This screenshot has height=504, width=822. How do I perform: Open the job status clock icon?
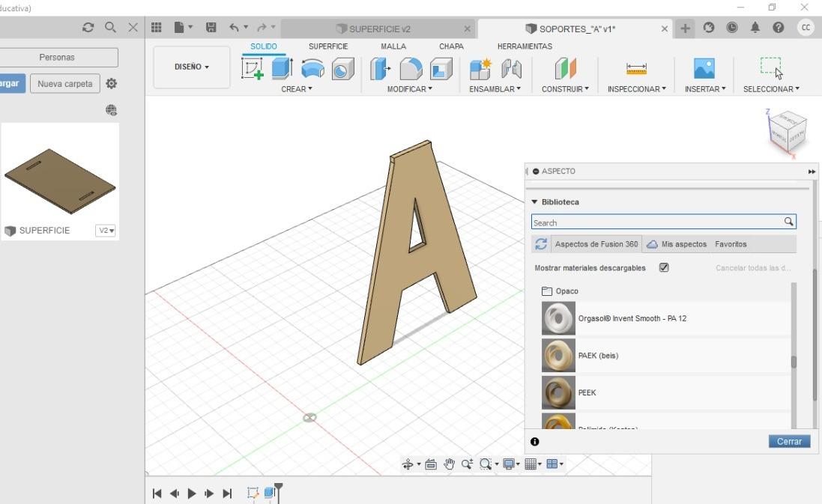(x=732, y=28)
